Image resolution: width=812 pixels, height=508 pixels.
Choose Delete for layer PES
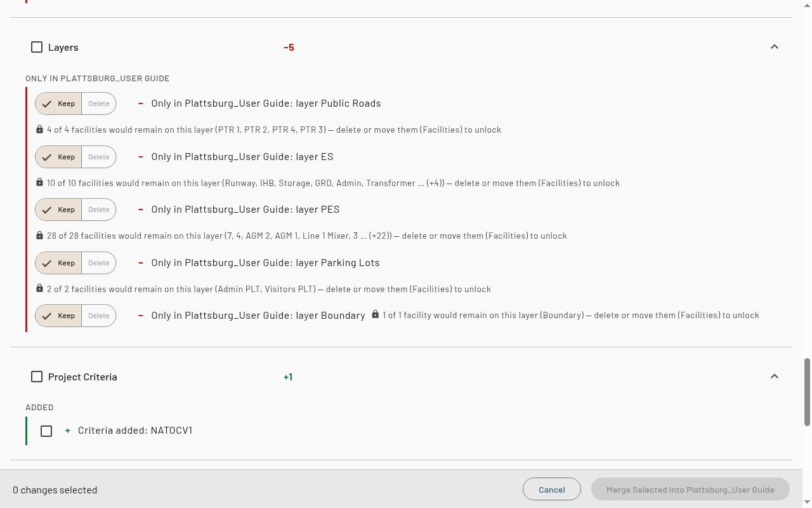point(99,210)
